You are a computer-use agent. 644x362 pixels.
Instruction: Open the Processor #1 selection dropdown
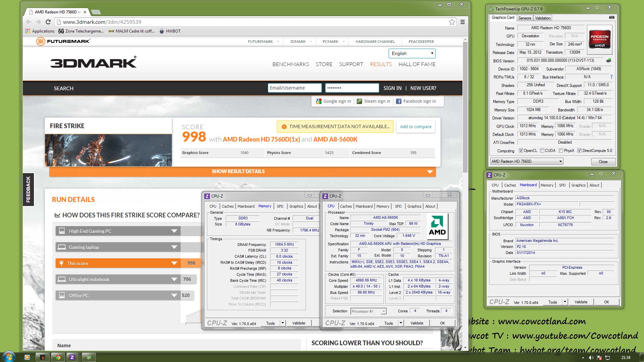(368, 311)
